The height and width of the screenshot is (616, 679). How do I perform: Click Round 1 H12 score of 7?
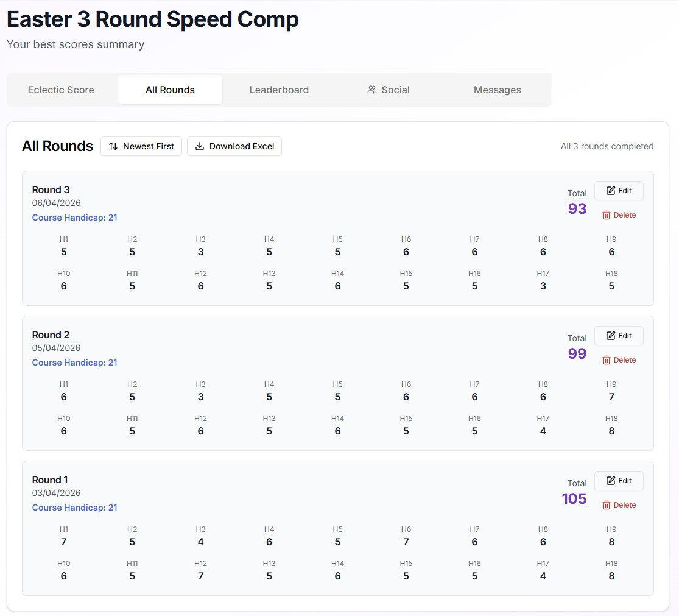pyautogui.click(x=200, y=576)
